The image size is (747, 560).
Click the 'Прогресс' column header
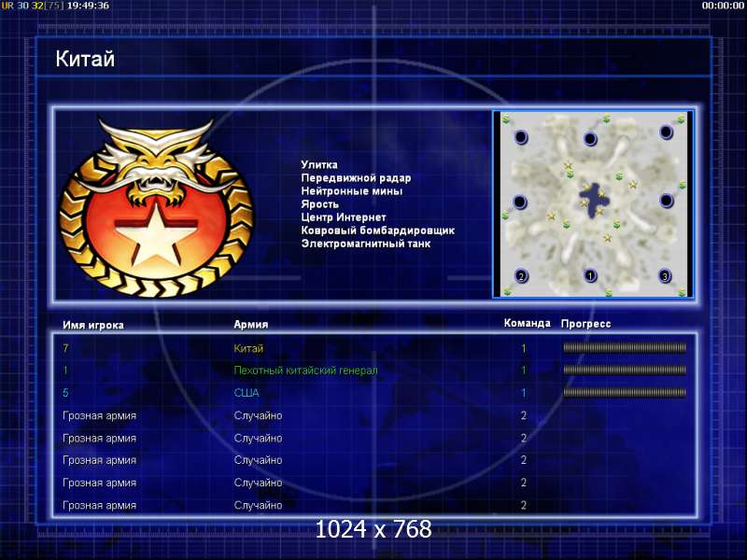click(585, 324)
